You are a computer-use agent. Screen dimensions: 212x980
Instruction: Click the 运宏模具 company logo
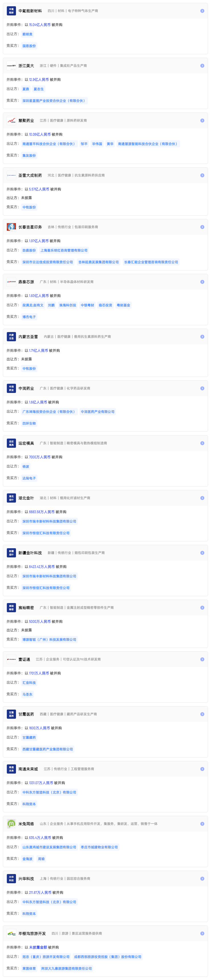(x=11, y=443)
